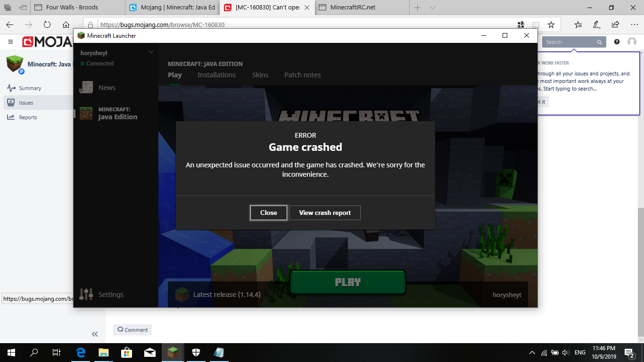The height and width of the screenshot is (362, 644).
Task: Open the MinecraftIRC.net browser tab
Action: click(x=362, y=8)
